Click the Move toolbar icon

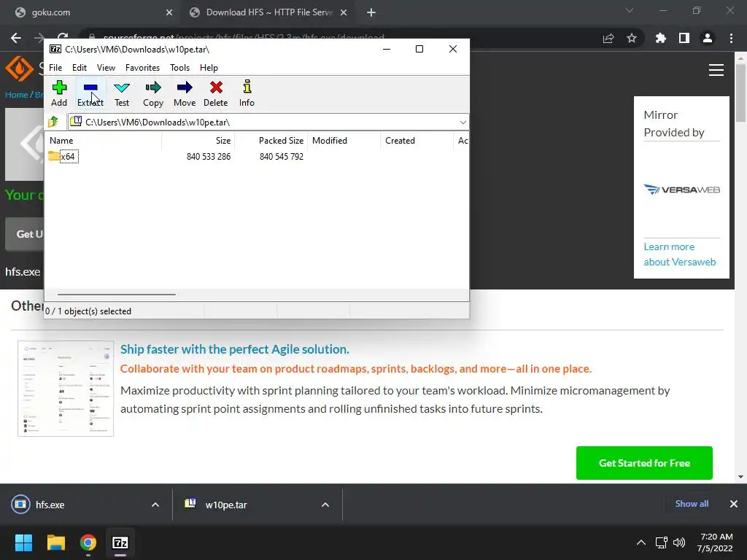[185, 93]
